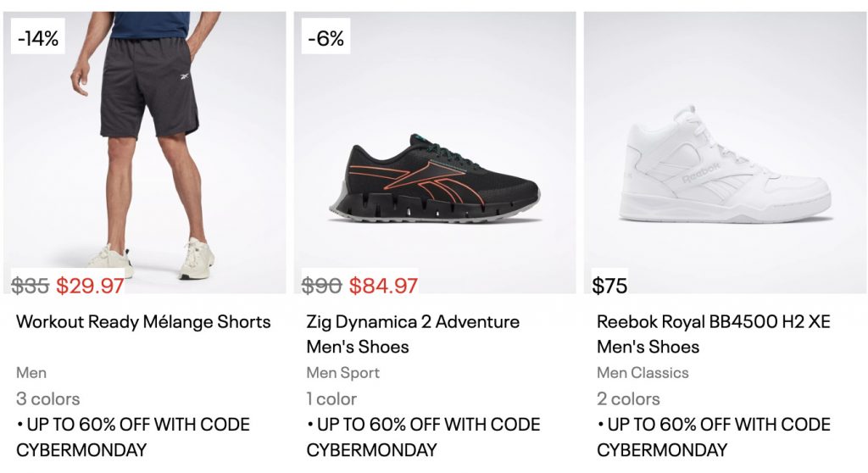Viewport: 868px width, 473px height.
Task: Click the crossed-out $90 original price
Action: tap(323, 286)
